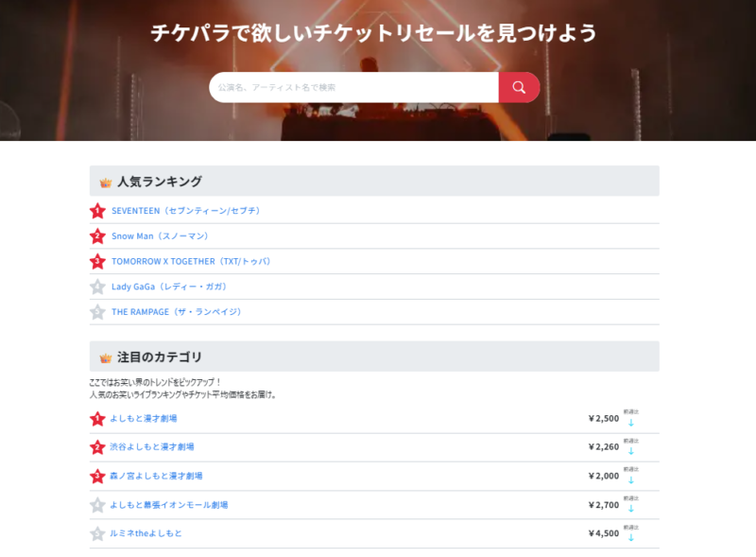The height and width of the screenshot is (557, 756).
Task: Click the down arrow beside ¥4,500
Action: [x=631, y=537]
